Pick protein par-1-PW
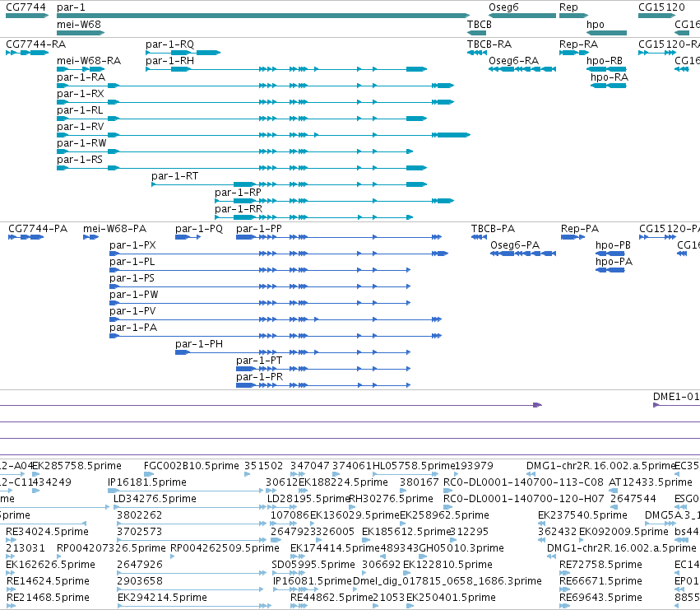 [x=134, y=295]
